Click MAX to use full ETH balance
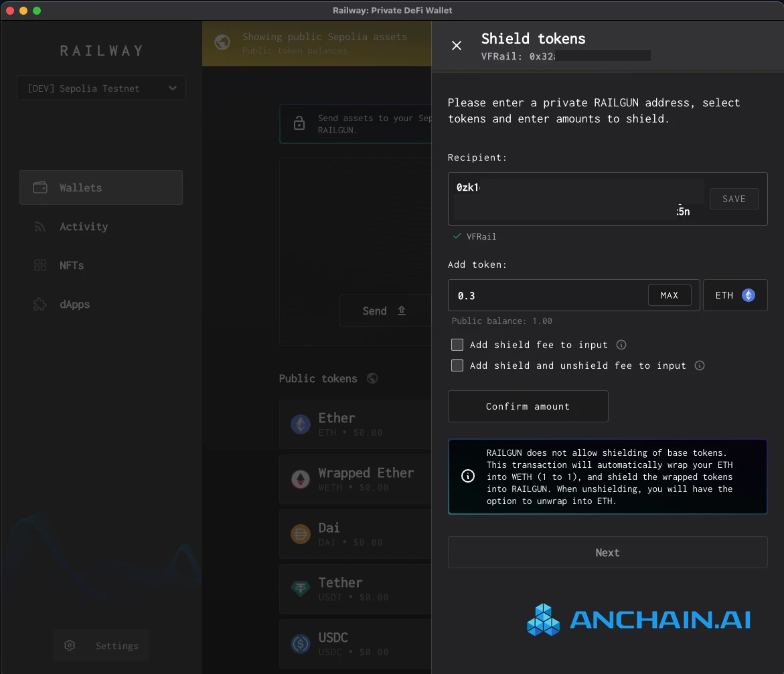The image size is (784, 674). coord(670,295)
